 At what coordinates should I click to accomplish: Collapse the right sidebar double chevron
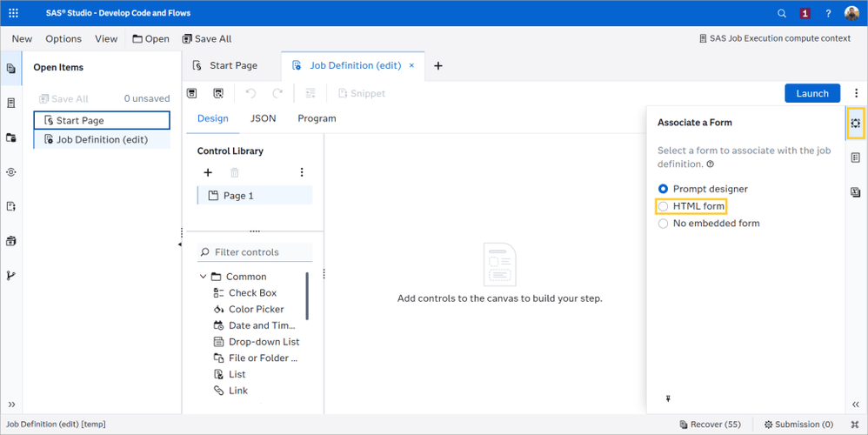click(x=856, y=405)
